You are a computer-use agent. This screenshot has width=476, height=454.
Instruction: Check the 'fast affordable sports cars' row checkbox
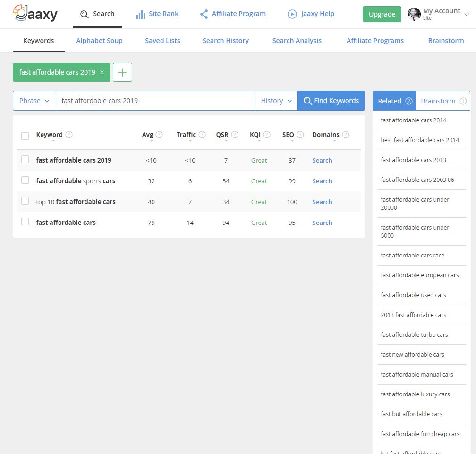[x=25, y=180]
